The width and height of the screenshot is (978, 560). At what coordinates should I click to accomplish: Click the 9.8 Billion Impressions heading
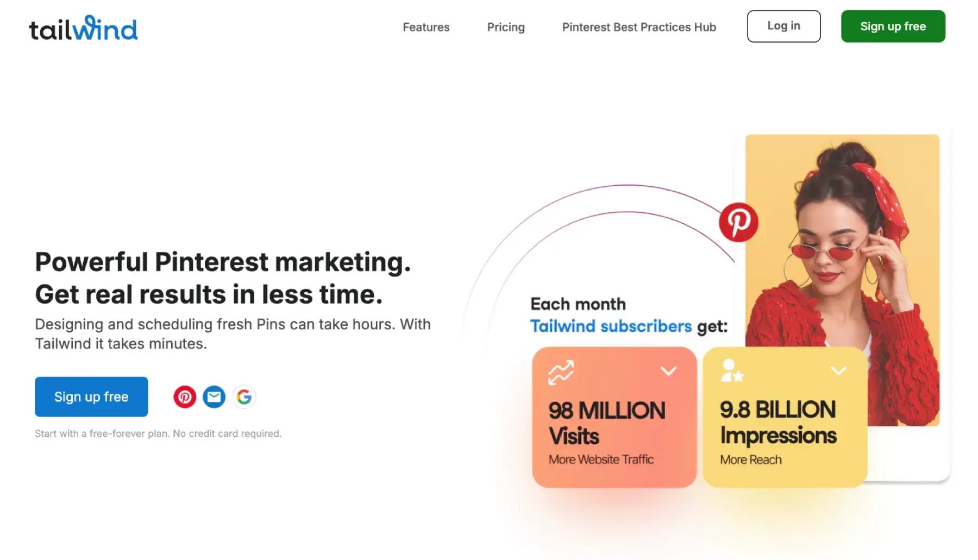tap(778, 422)
